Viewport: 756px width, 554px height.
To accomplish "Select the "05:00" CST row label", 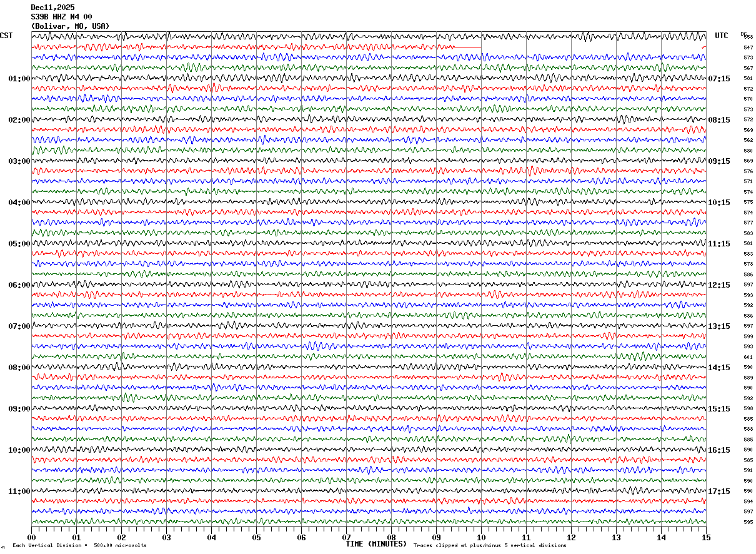I will 19,244.
